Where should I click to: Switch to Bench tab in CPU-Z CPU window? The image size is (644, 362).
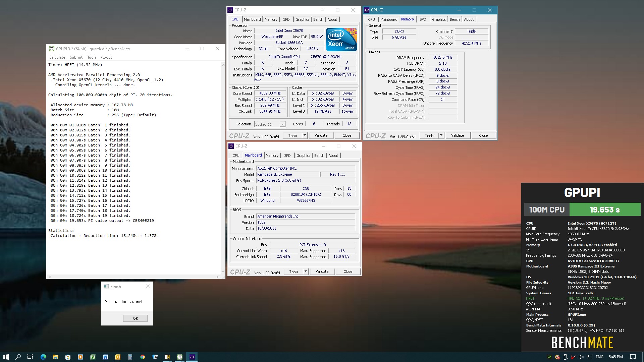pyautogui.click(x=318, y=19)
